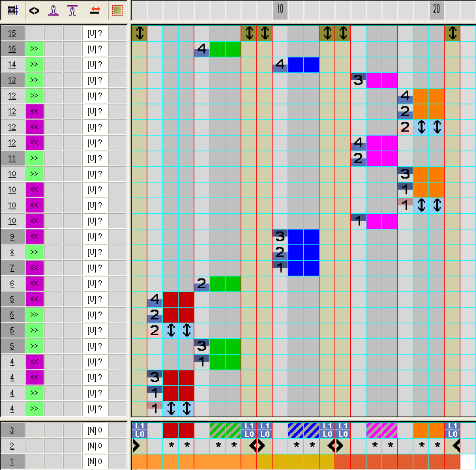Click the underlined row number 3 at bottom
The image size is (476, 470).
coord(12,430)
